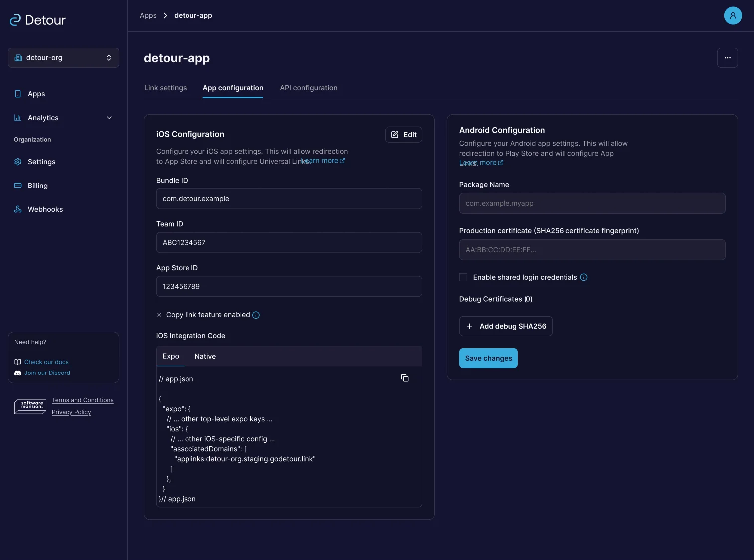
Task: Click the Apps phone icon in sidebar
Action: click(x=18, y=94)
